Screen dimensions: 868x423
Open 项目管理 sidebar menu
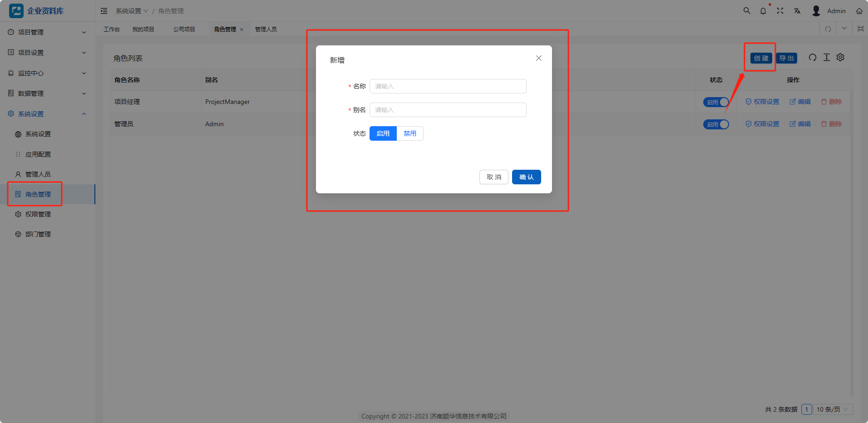click(47, 32)
